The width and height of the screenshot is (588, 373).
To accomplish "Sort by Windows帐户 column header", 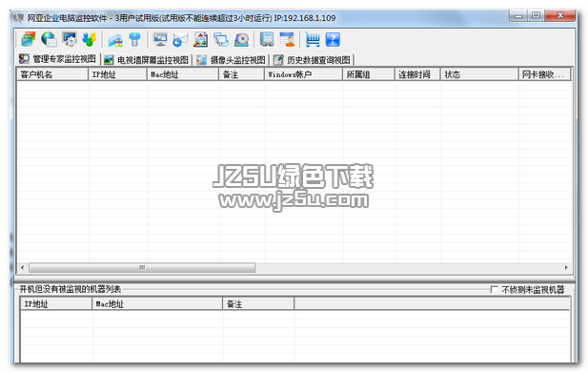I will 303,74.
